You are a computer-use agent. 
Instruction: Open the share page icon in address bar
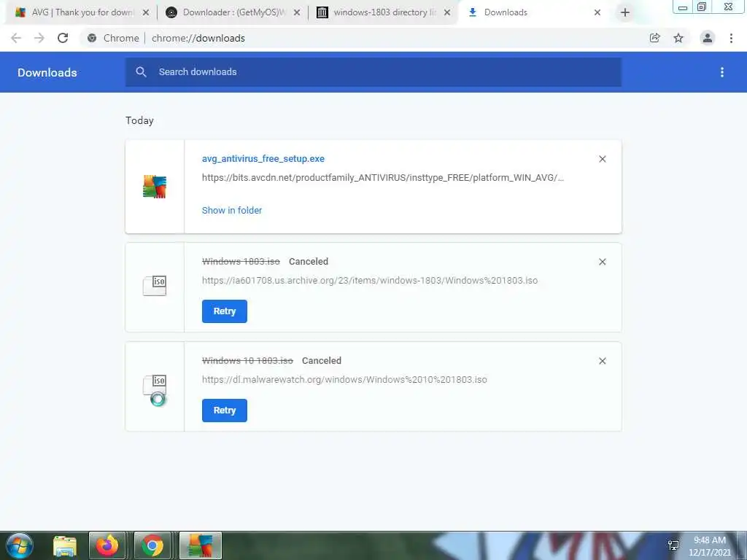pyautogui.click(x=654, y=38)
